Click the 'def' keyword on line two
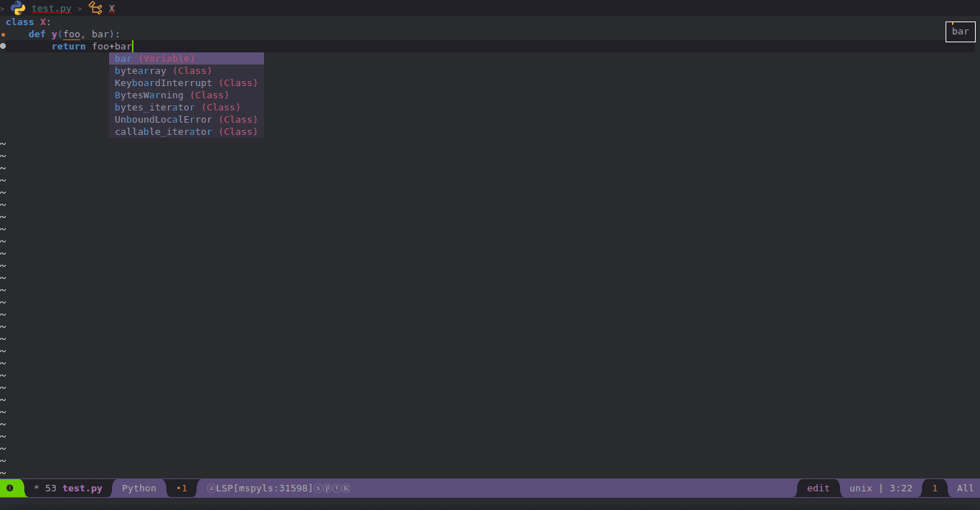980x510 pixels. pyautogui.click(x=37, y=34)
